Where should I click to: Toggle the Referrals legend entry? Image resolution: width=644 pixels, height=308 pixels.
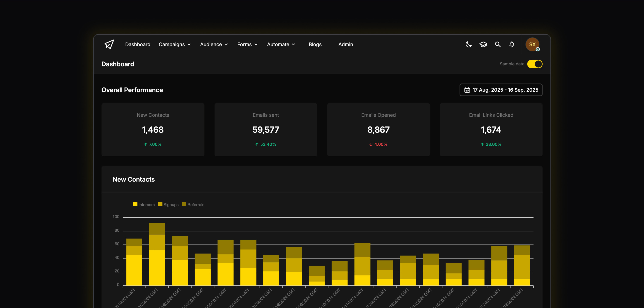click(x=193, y=204)
